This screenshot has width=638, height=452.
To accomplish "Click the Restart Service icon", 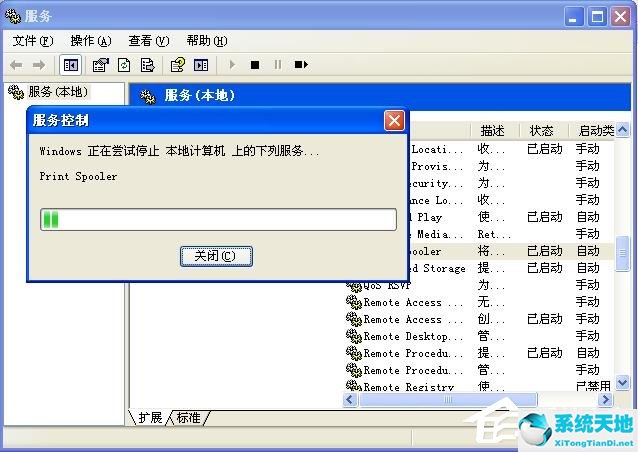I will coord(301,65).
